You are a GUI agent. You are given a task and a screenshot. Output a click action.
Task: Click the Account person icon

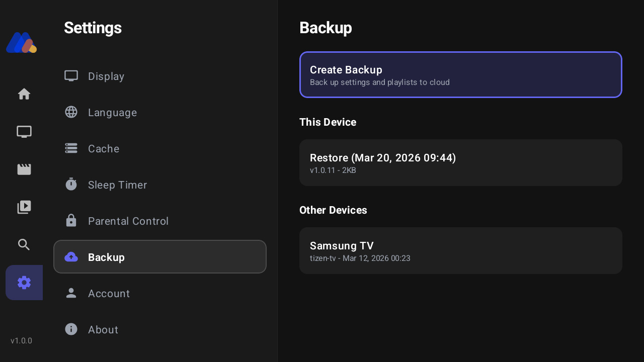coord(71,293)
